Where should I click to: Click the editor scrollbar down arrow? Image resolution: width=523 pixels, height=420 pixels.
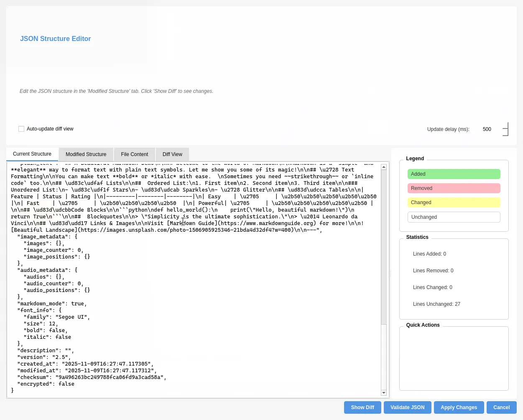click(x=384, y=392)
